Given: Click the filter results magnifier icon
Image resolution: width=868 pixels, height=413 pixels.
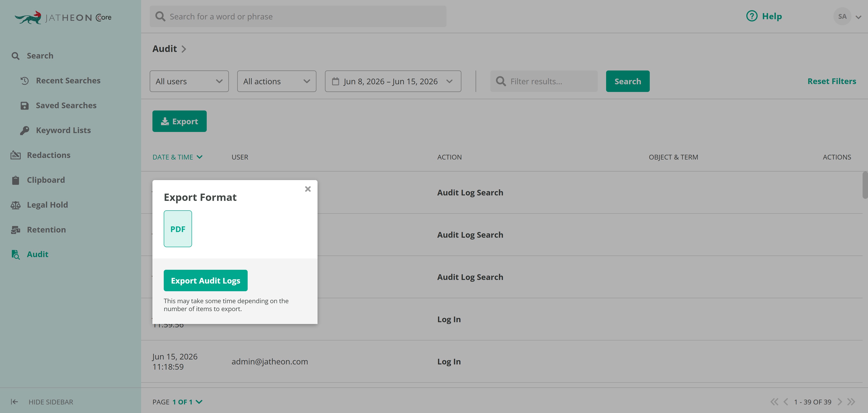Looking at the screenshot, I should pos(501,81).
